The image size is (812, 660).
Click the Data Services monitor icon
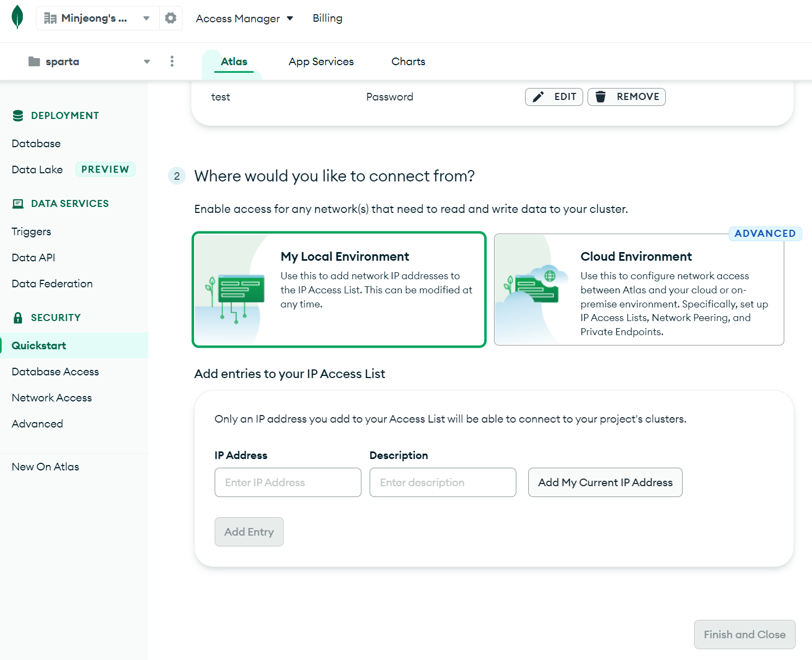click(18, 204)
